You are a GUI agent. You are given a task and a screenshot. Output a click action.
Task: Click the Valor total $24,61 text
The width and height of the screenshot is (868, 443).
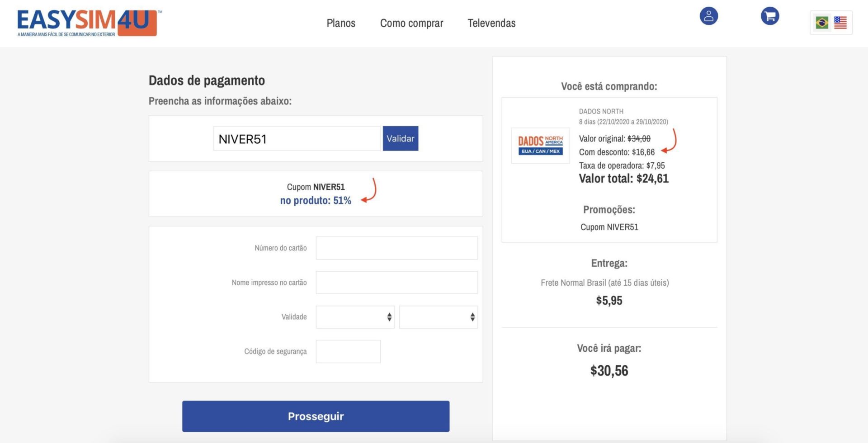point(623,179)
